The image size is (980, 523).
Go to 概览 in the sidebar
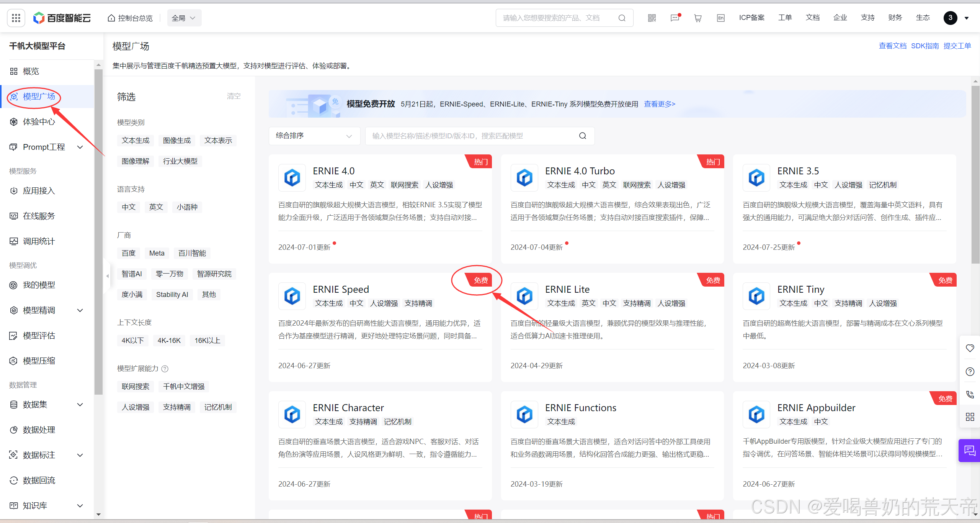click(31, 71)
